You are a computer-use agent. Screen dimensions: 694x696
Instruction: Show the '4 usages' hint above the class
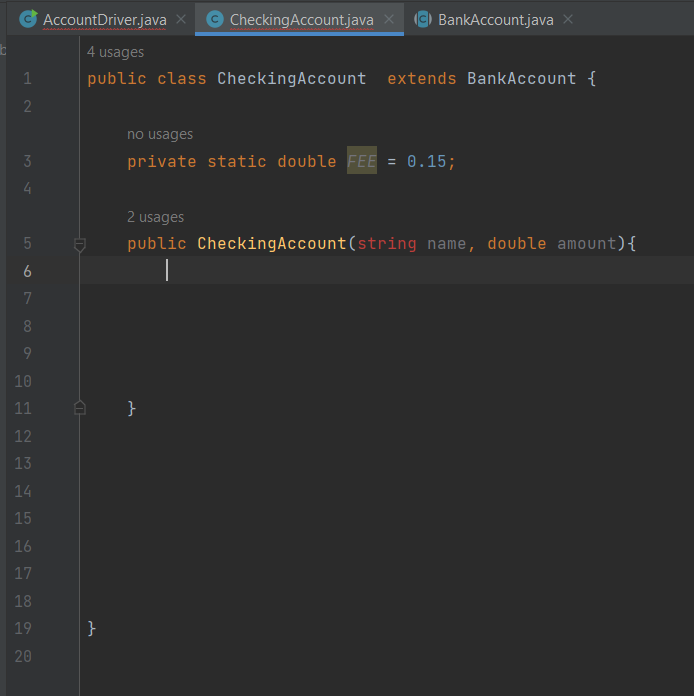[115, 52]
